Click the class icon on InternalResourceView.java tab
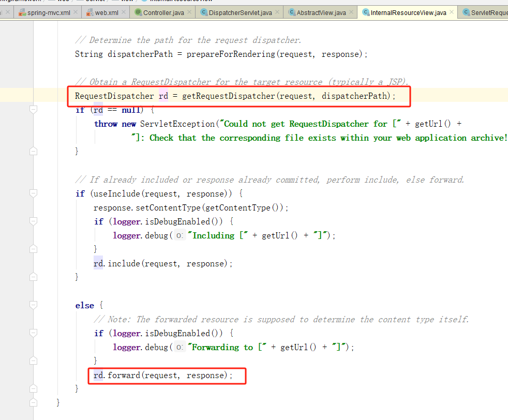Screen dimensions: 508x420 (x=366, y=12)
